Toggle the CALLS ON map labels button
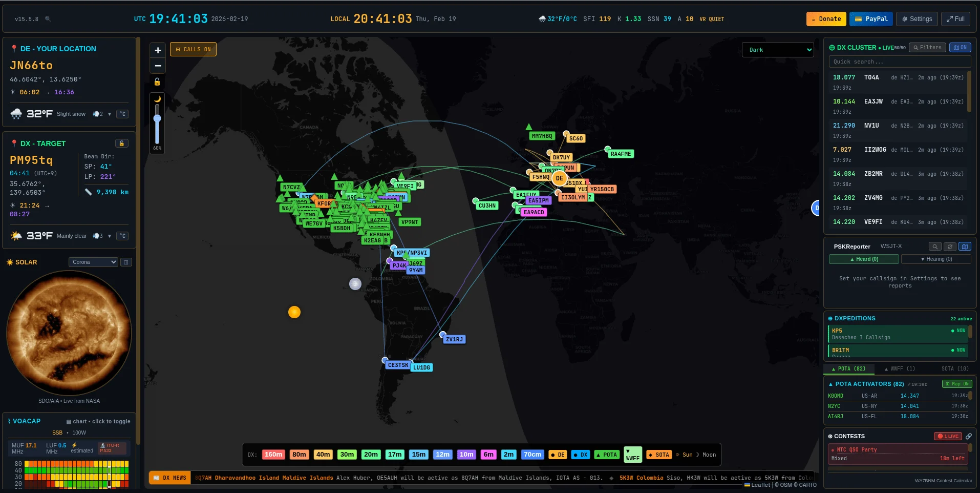The width and height of the screenshot is (980, 493). (x=193, y=50)
